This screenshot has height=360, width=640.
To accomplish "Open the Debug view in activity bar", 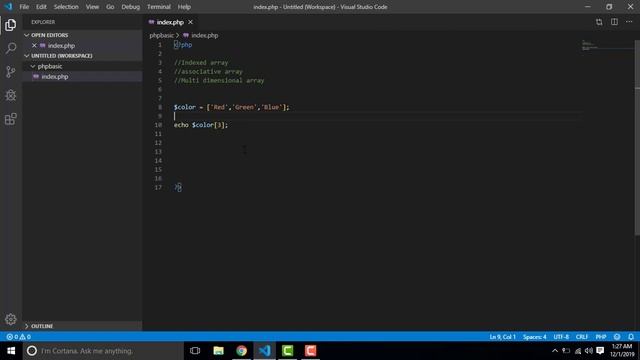I will [11, 96].
